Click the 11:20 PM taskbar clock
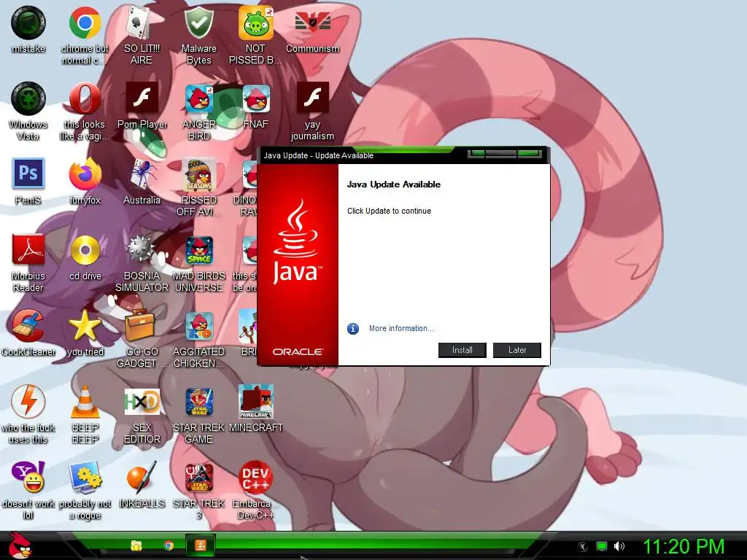This screenshot has width=747, height=560. [x=684, y=546]
